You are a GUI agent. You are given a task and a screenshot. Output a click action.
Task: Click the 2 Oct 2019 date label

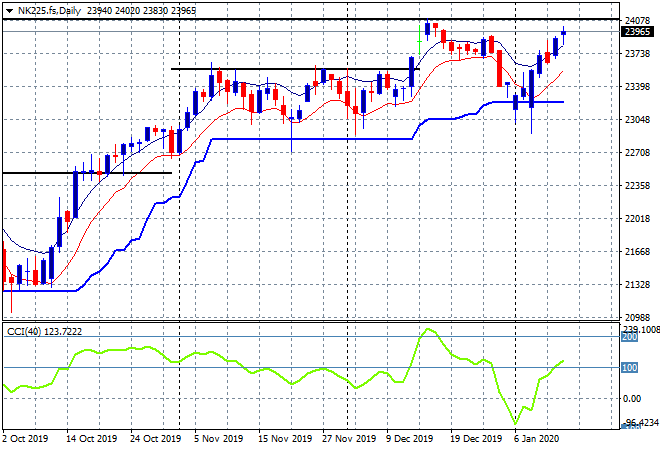25,439
